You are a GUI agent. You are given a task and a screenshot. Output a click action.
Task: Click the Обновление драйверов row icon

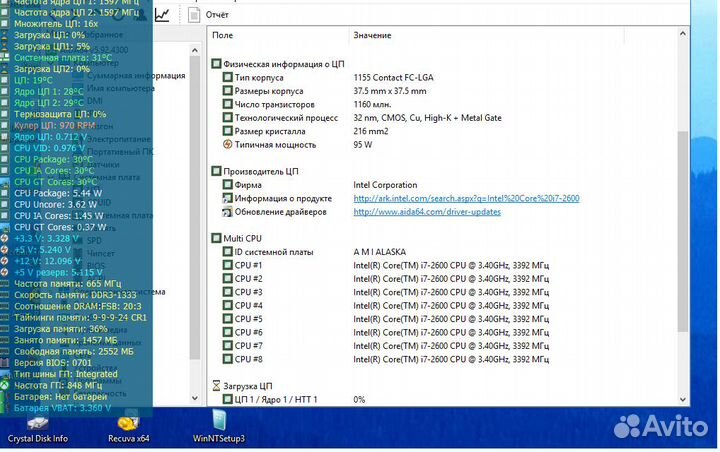(228, 212)
